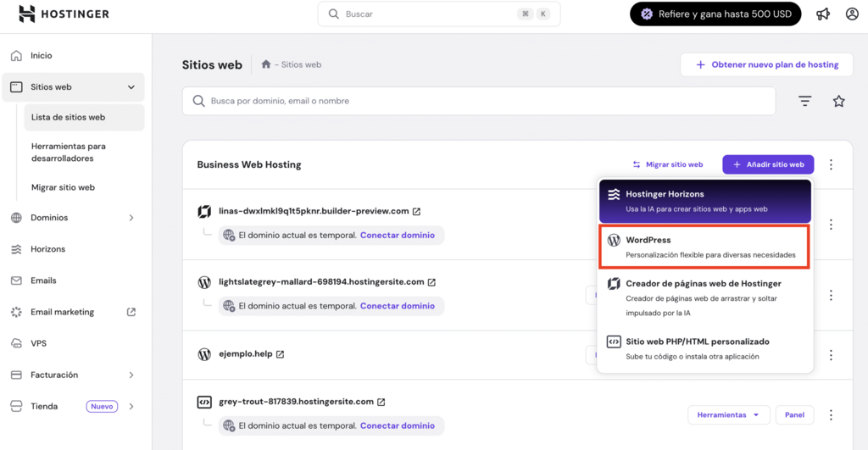Viewport: 868px width, 450px height.
Task: Open the three-dot menu for the grey-trout site
Action: [x=831, y=414]
